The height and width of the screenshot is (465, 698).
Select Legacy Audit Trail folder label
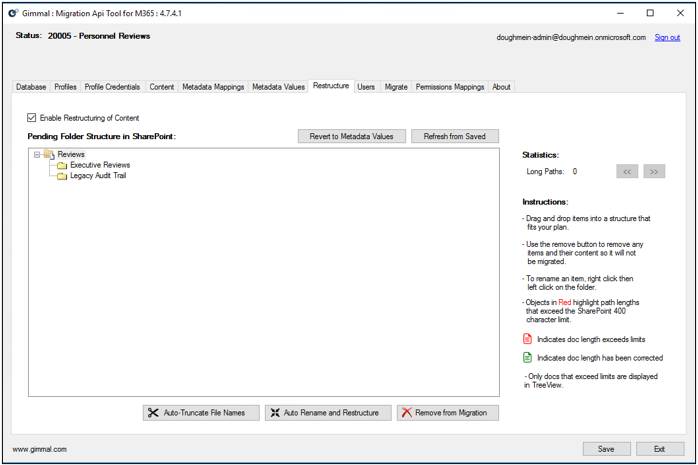pos(98,176)
